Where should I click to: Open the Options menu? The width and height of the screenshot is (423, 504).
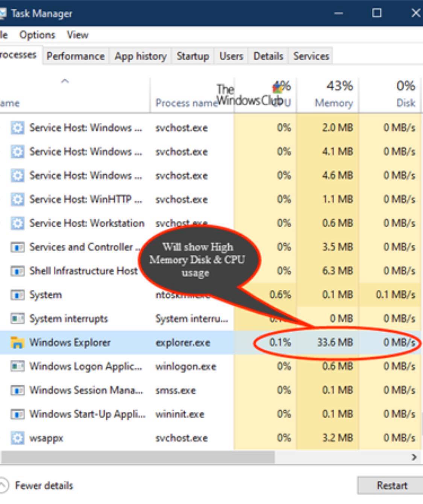(x=37, y=35)
